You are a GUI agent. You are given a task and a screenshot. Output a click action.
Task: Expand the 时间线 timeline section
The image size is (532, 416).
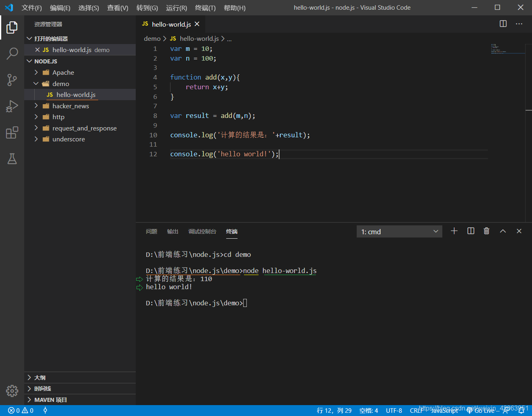pyautogui.click(x=80, y=389)
